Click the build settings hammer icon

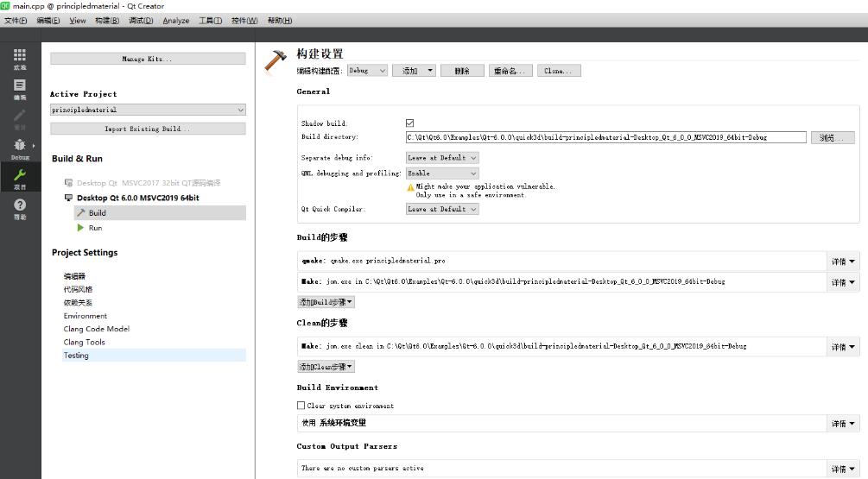(x=276, y=60)
